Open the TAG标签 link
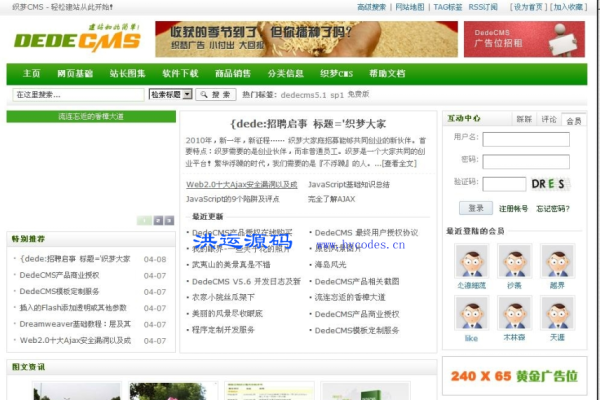Viewport: 600px width, 400px height. (x=448, y=7)
